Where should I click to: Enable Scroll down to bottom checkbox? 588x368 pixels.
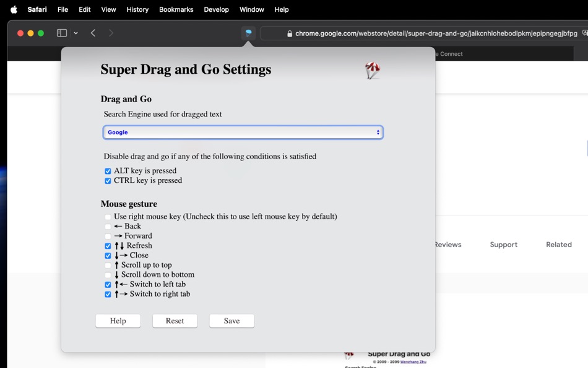point(108,275)
